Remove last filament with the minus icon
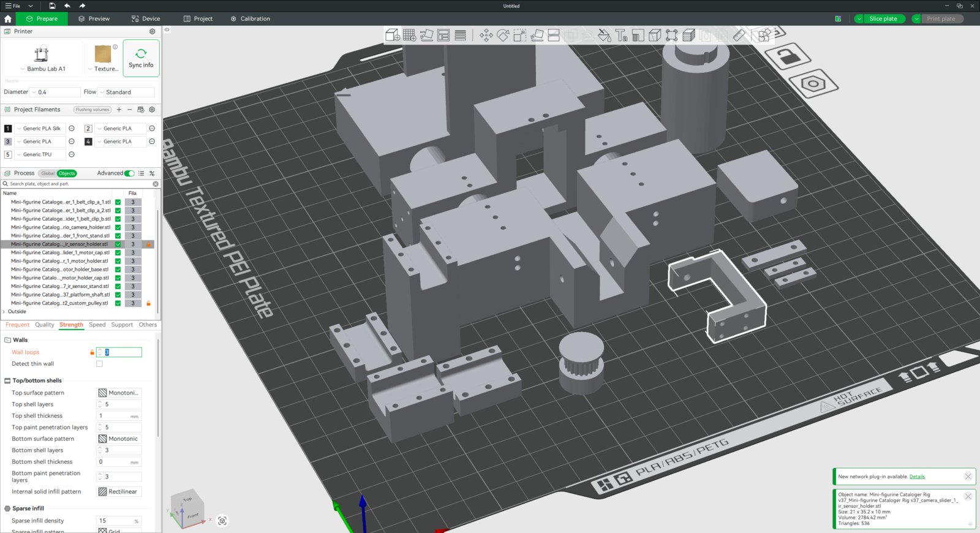The height and width of the screenshot is (533, 980). pos(130,110)
